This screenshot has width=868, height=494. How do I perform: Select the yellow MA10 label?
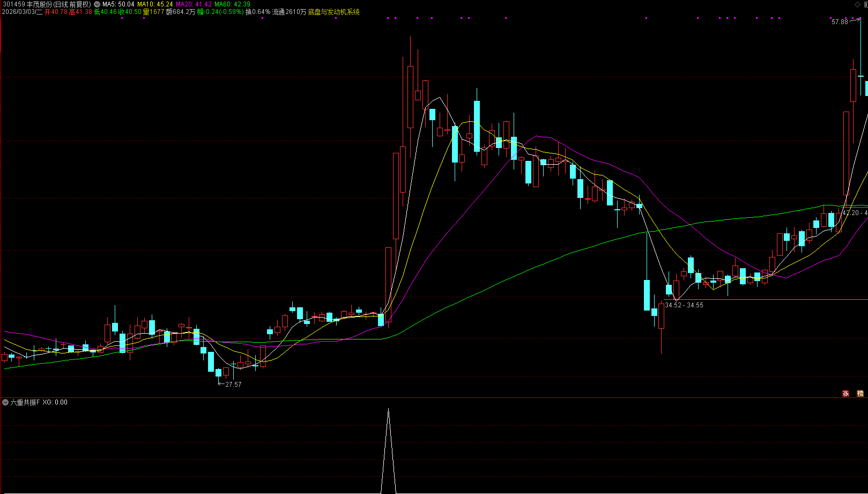tap(155, 4)
